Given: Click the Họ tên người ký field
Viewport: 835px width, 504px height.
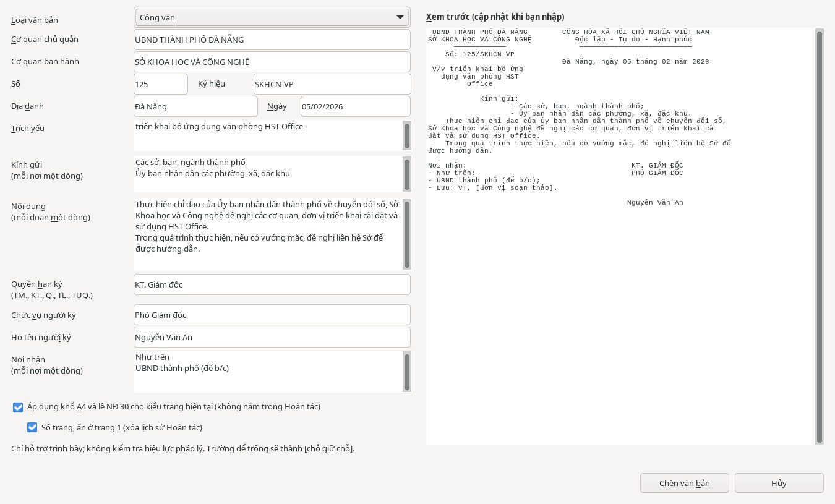Looking at the screenshot, I should point(272,337).
